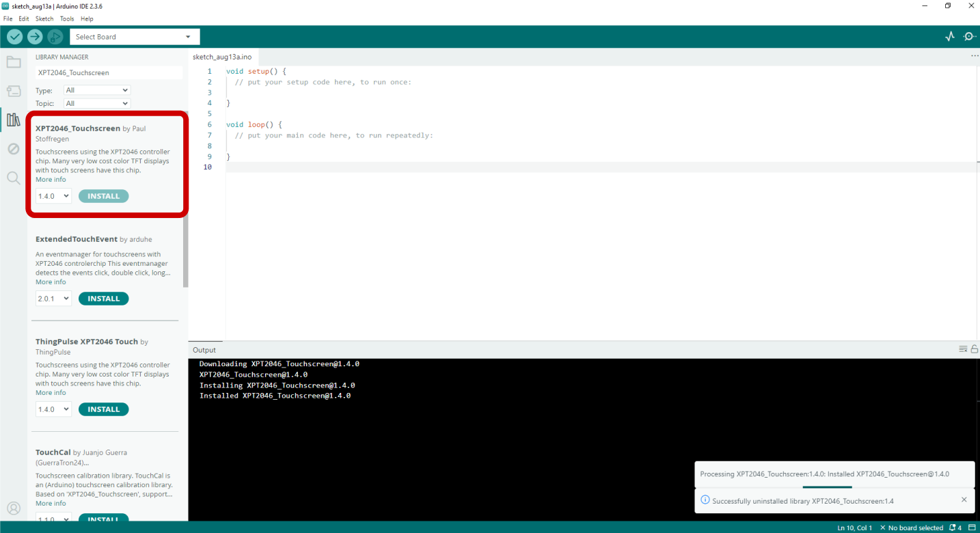Click the 'No board selected' status item
The image size is (980, 533).
point(912,528)
